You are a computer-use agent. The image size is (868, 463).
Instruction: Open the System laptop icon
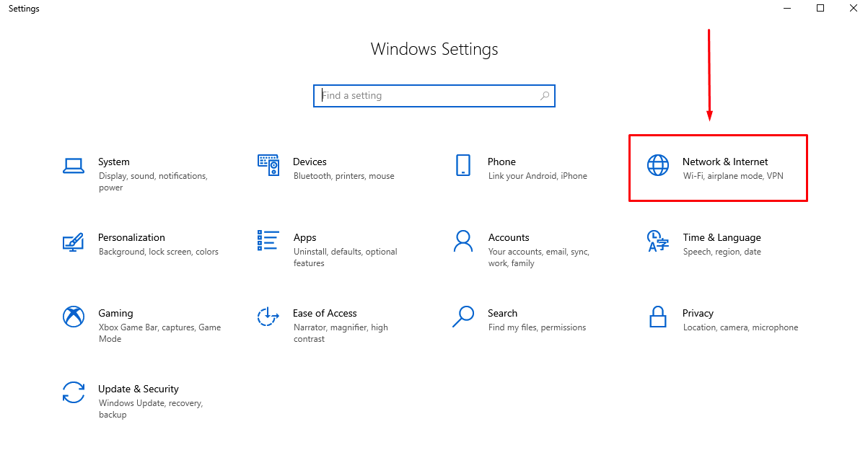click(74, 166)
